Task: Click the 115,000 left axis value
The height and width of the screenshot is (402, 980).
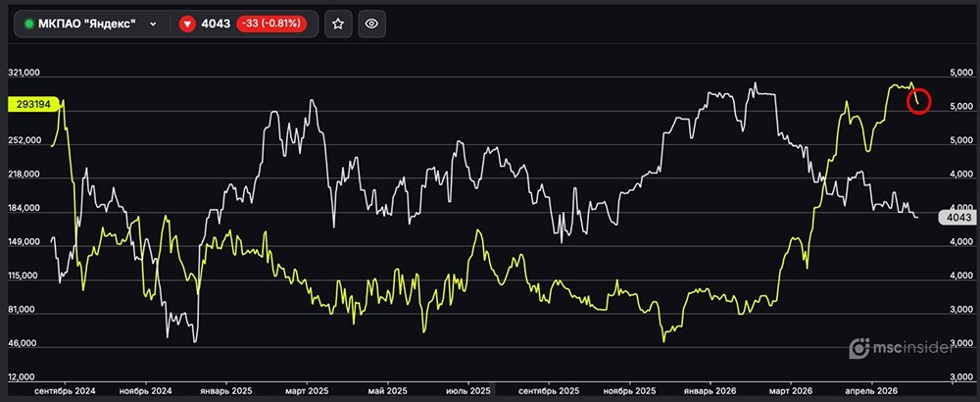Action: (x=24, y=276)
